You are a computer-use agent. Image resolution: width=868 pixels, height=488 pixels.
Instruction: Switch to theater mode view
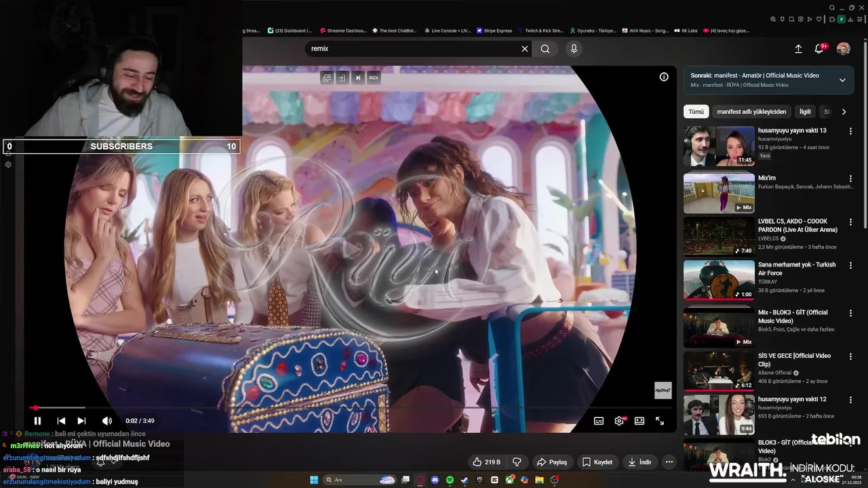tap(639, 421)
